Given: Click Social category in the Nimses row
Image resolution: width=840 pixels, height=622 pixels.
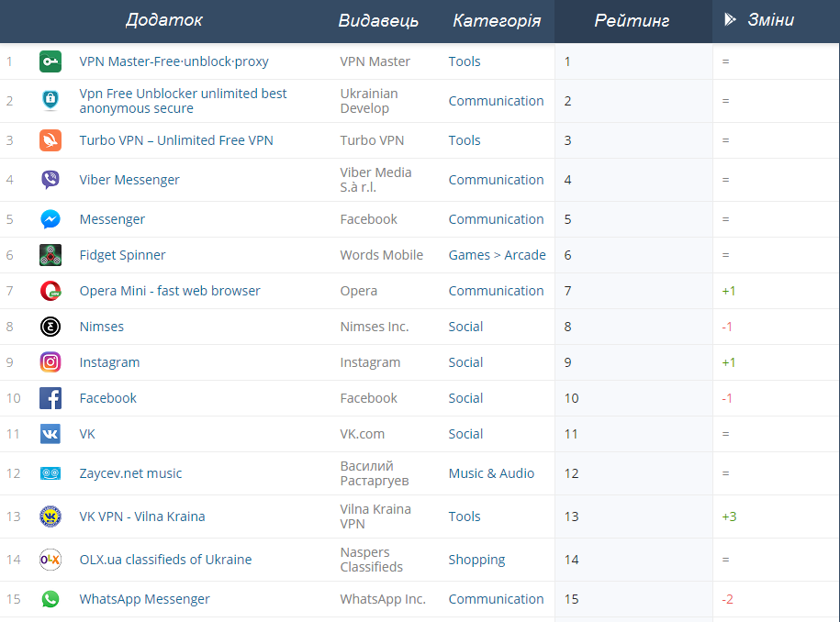Looking at the screenshot, I should pos(465,327).
